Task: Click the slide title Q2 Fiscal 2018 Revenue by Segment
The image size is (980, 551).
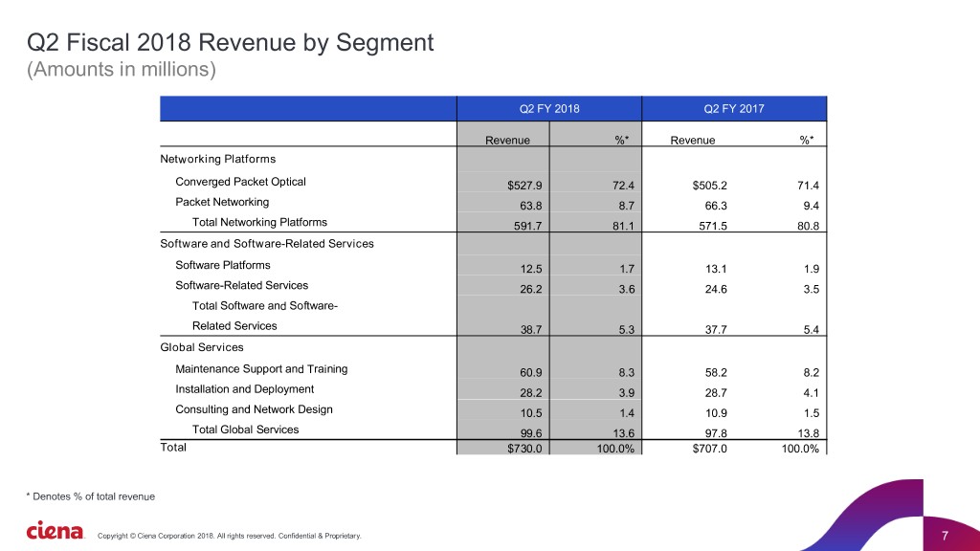Action: [229, 43]
